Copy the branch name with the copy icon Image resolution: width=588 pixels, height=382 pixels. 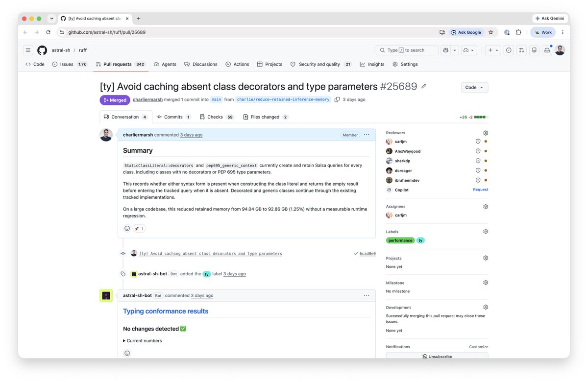click(x=337, y=99)
